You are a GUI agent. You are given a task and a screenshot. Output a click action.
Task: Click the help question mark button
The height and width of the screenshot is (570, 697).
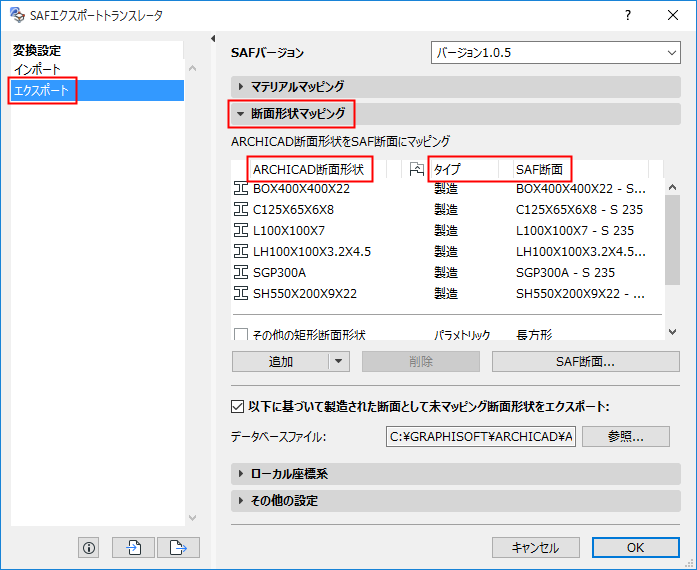point(628,15)
